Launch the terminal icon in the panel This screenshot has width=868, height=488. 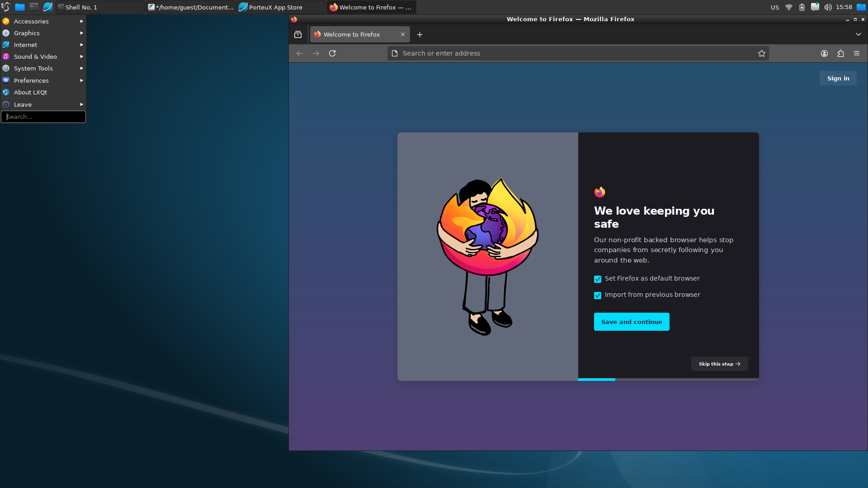(x=34, y=7)
